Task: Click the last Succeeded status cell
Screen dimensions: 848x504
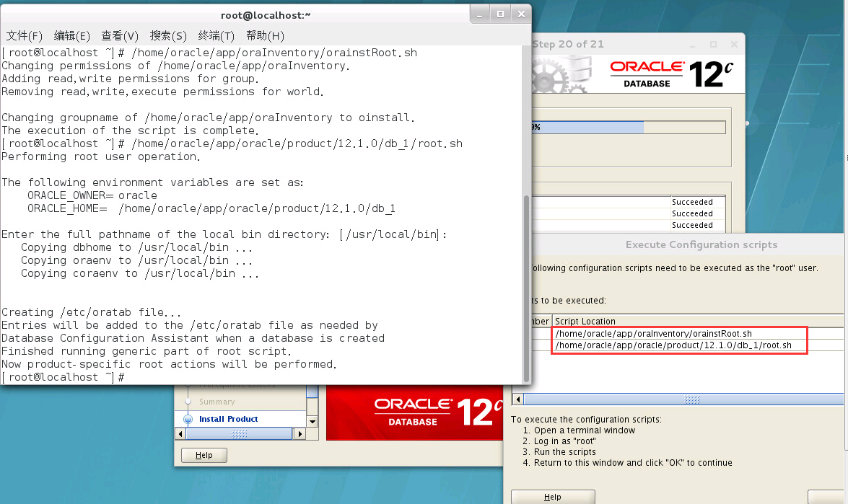Action: 698,225
